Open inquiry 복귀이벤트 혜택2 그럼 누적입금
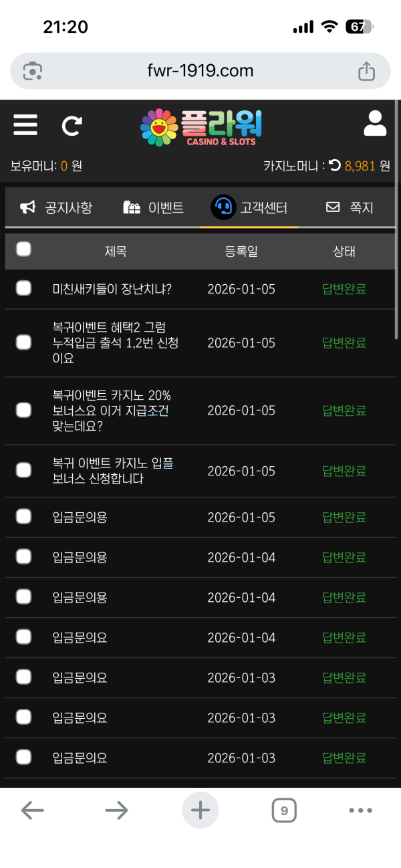Image resolution: width=401 pixels, height=868 pixels. [x=115, y=342]
